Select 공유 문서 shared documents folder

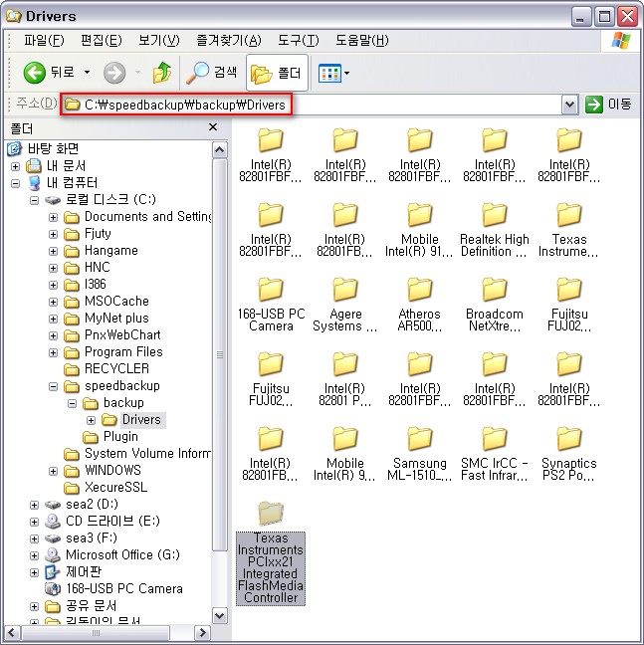coord(91,605)
